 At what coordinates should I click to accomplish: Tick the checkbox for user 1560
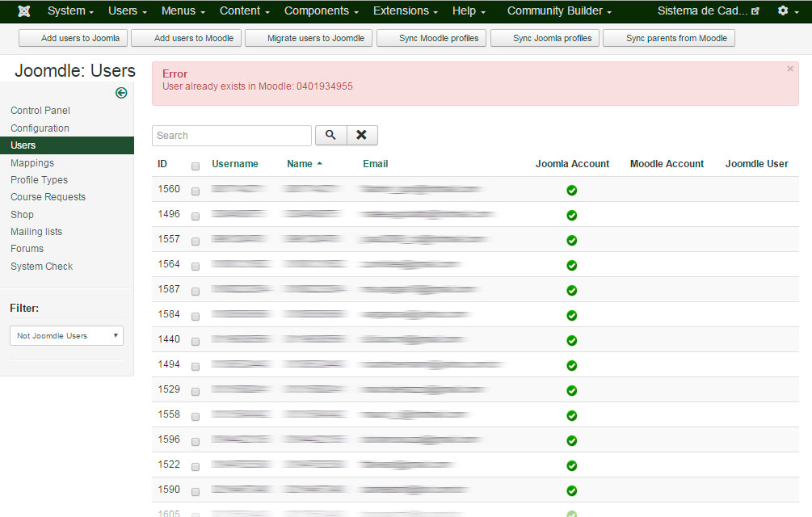(x=196, y=191)
